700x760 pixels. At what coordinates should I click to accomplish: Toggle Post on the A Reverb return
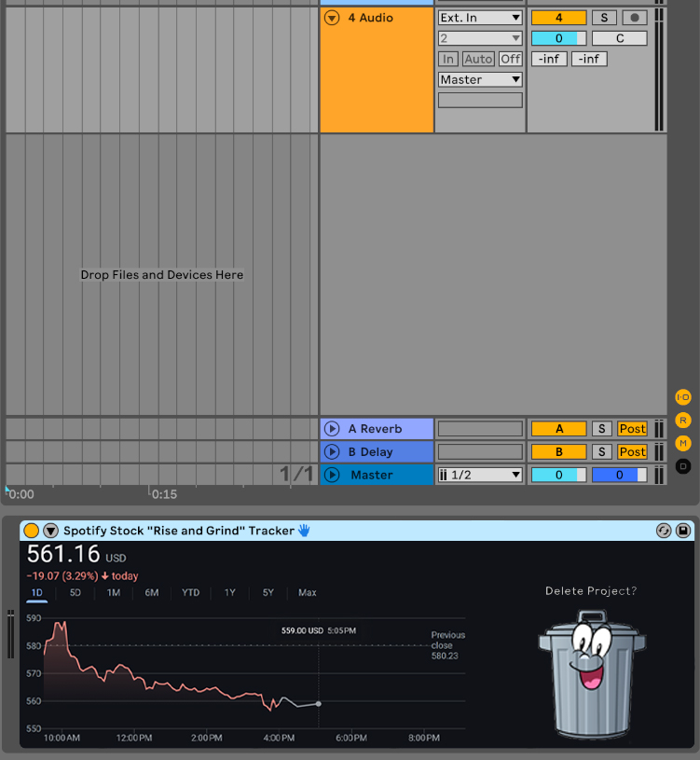coord(632,429)
